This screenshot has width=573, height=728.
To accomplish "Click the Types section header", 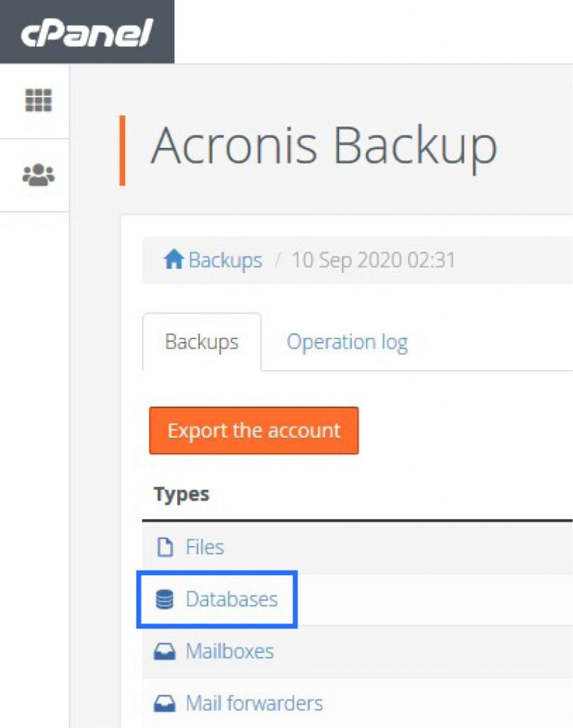I will pyautogui.click(x=179, y=494).
